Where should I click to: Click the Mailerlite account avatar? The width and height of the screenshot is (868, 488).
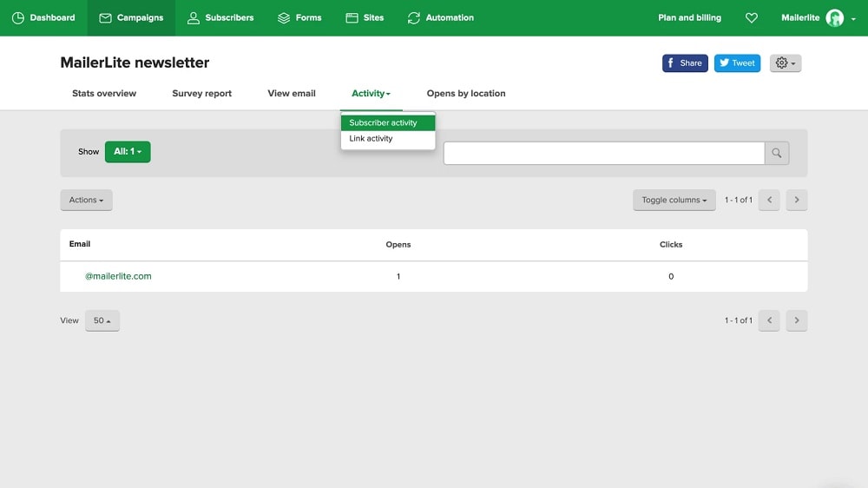(x=835, y=17)
